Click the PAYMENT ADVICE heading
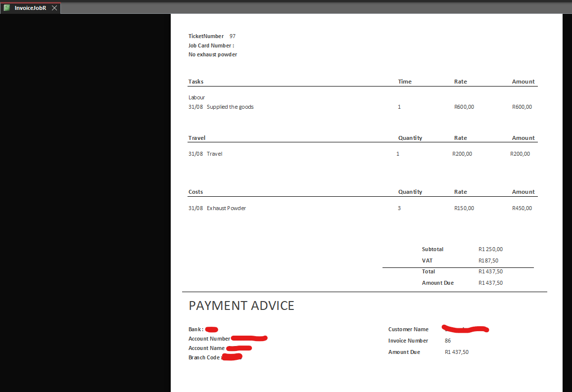 tap(241, 305)
